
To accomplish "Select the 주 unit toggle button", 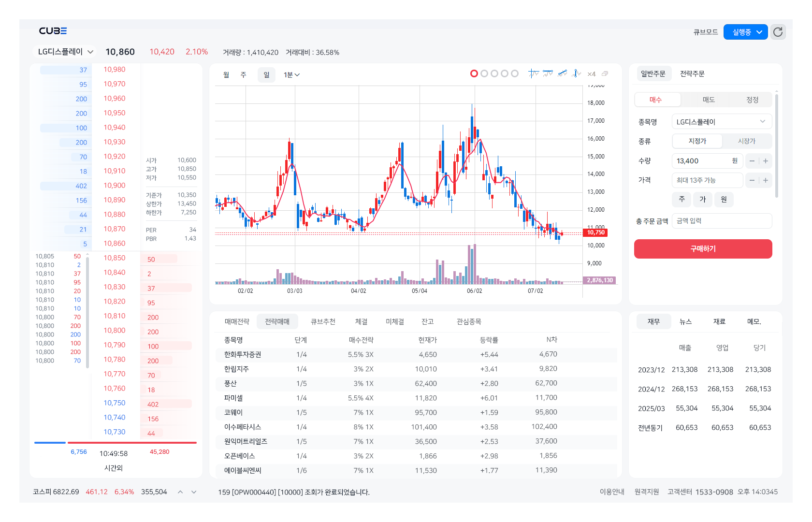I will click(x=682, y=199).
